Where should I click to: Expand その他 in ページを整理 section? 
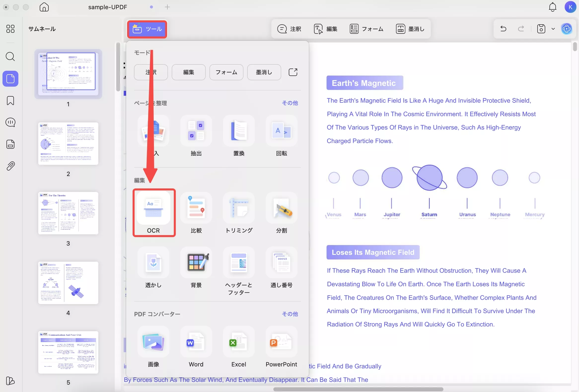tap(290, 103)
